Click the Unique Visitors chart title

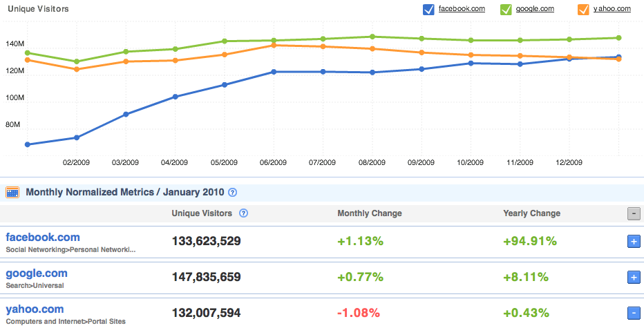click(39, 8)
